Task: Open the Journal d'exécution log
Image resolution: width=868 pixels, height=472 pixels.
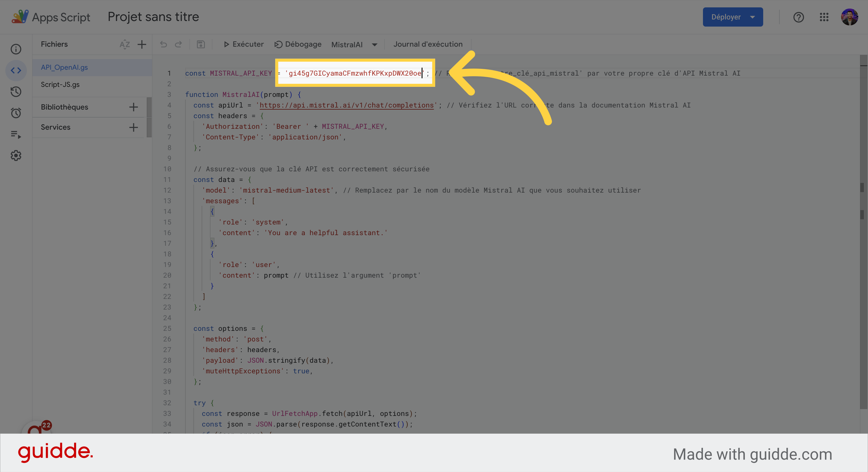Action: pos(428,44)
